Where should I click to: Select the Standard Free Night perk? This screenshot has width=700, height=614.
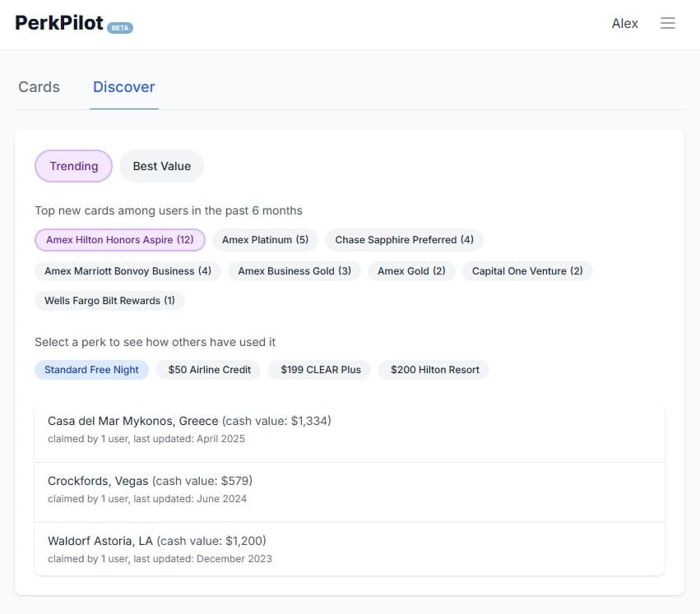(x=91, y=370)
